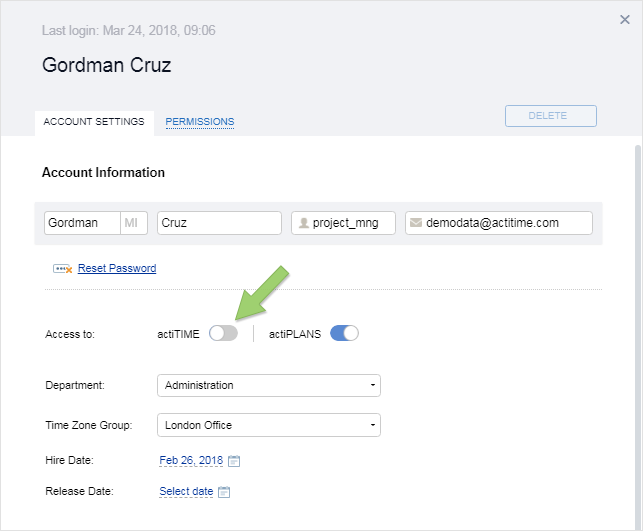This screenshot has width=643, height=531.
Task: Click the envelope icon in email field
Action: click(416, 223)
